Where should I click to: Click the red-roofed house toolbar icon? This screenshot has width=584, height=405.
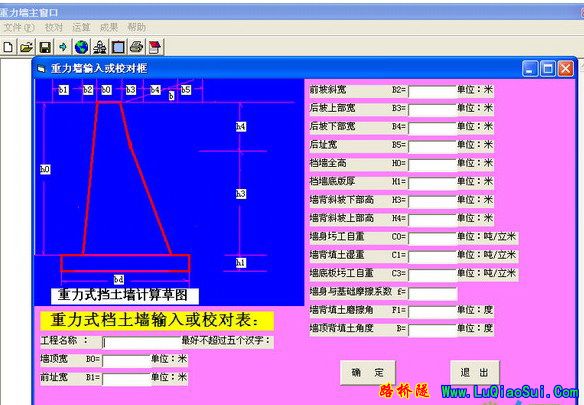[155, 47]
